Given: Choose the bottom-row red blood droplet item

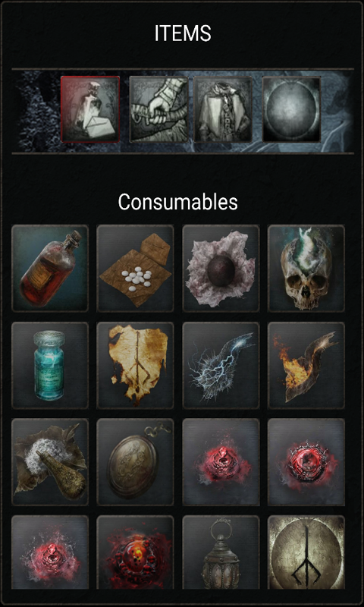Looking at the screenshot, I should point(50,552).
